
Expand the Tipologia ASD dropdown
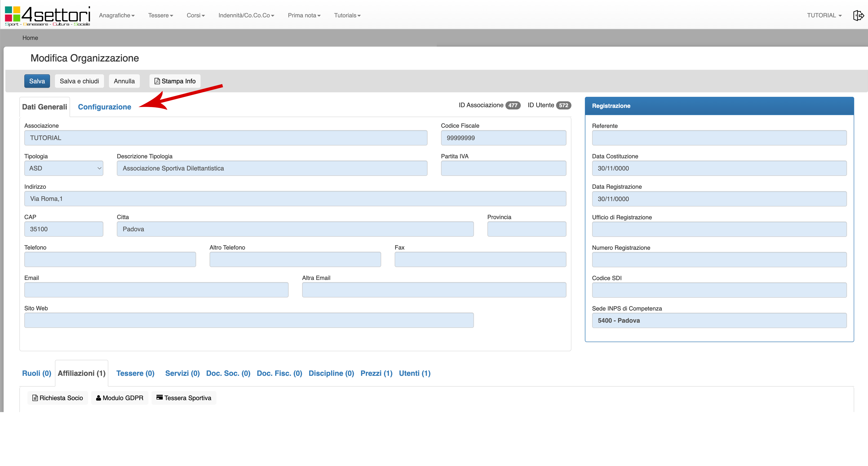[x=64, y=168]
